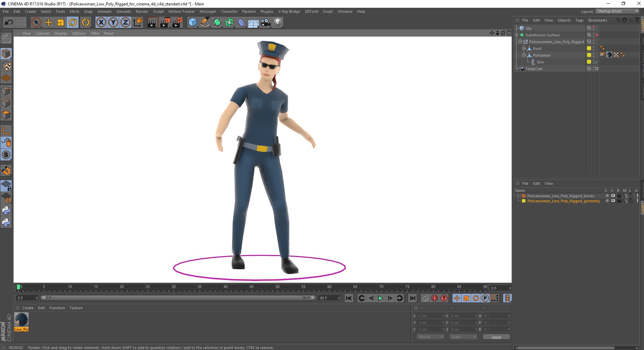Collapse the Policewoman_Low_Poly_Rigged null node
The width and height of the screenshot is (644, 350).
pyautogui.click(x=520, y=42)
